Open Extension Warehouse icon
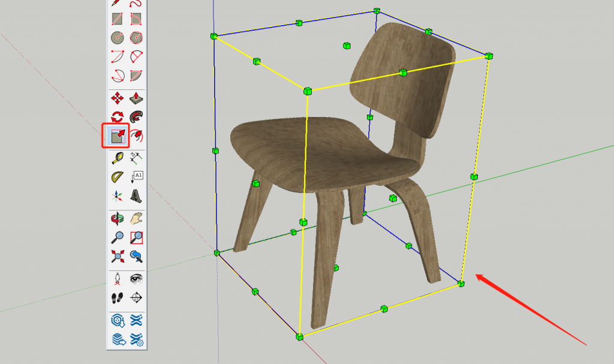 click(136, 320)
